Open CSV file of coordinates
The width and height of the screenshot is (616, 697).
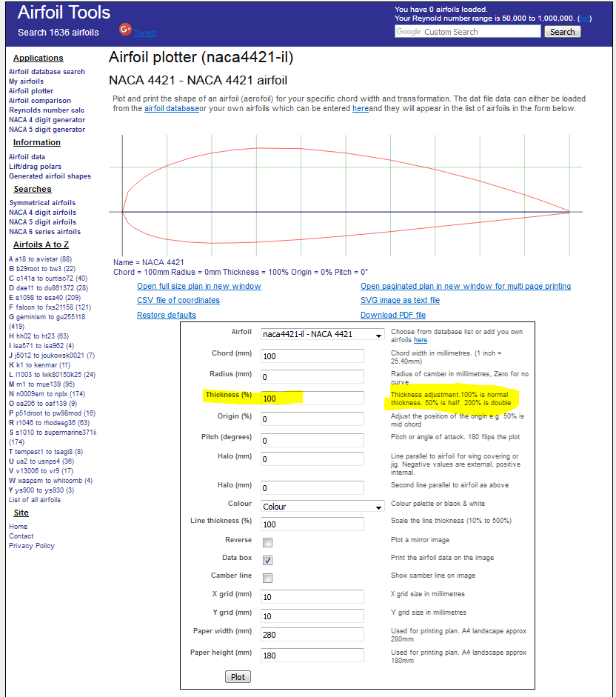pyautogui.click(x=178, y=300)
